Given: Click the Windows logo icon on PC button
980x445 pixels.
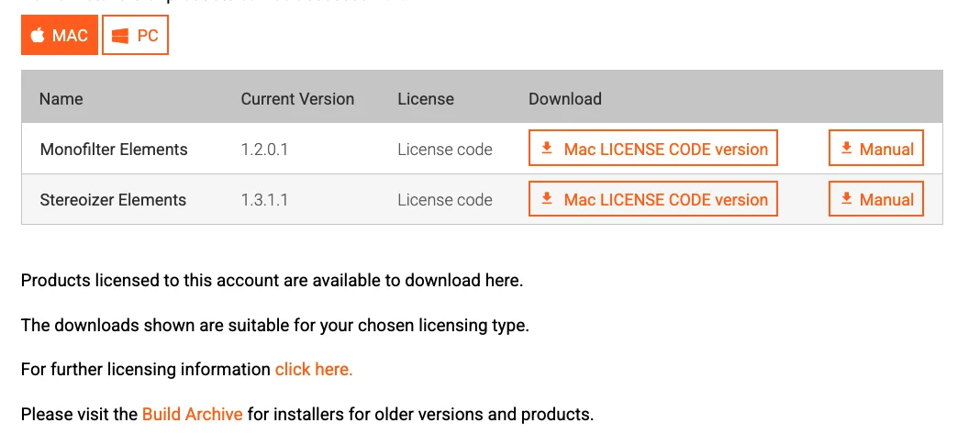Looking at the screenshot, I should [x=120, y=36].
